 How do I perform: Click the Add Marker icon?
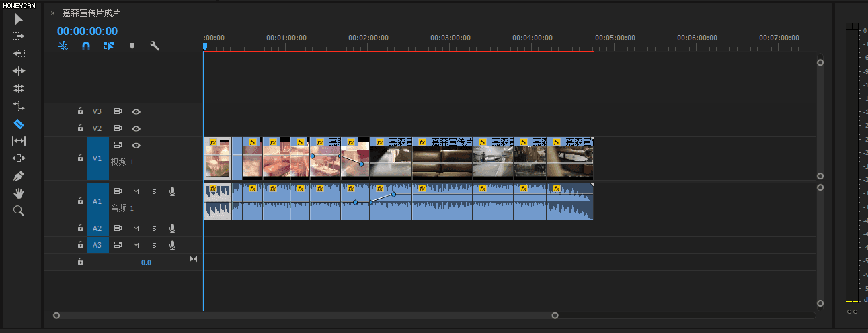click(x=132, y=46)
